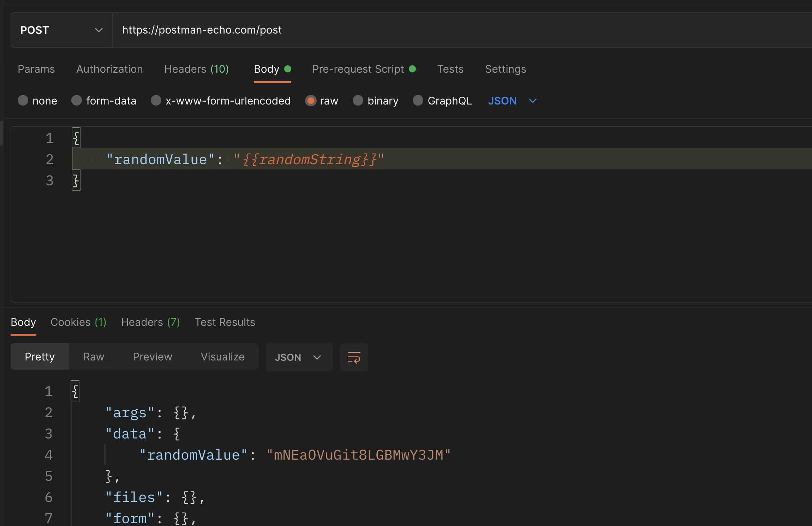Toggle word wrap in response viewer

(x=354, y=357)
